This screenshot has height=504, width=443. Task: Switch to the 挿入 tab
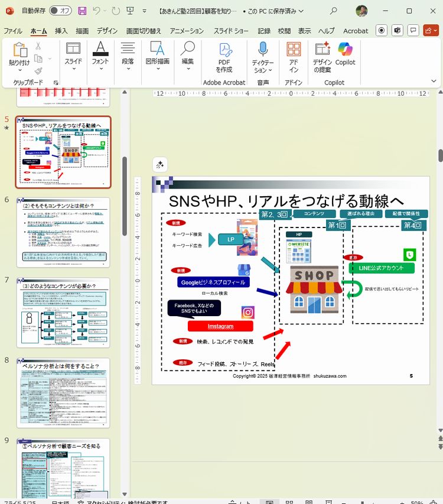point(61,31)
